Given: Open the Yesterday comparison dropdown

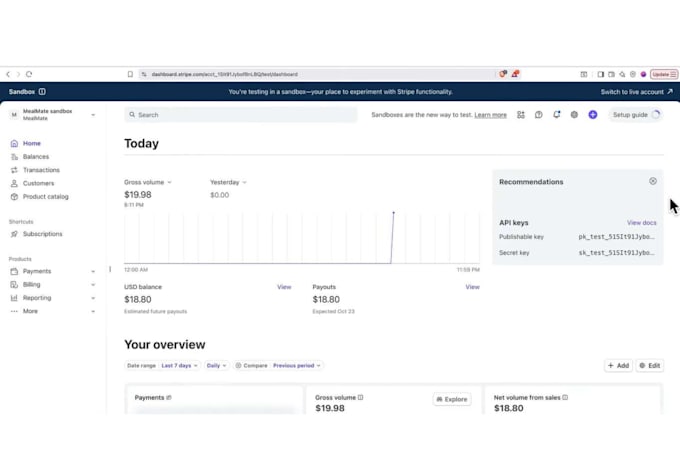Looking at the screenshot, I should (229, 182).
